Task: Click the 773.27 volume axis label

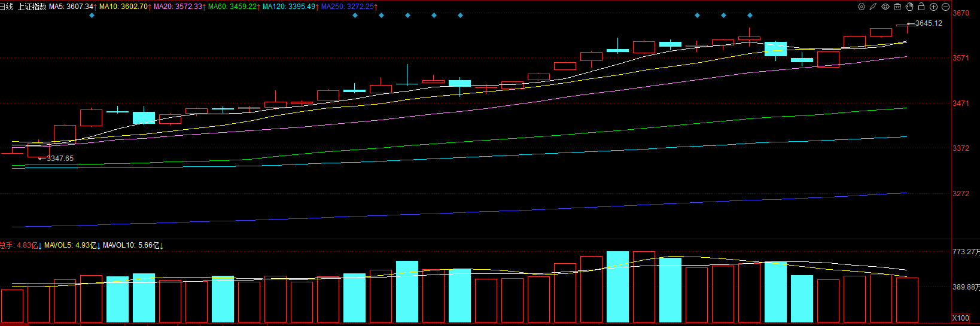Action: (966, 252)
